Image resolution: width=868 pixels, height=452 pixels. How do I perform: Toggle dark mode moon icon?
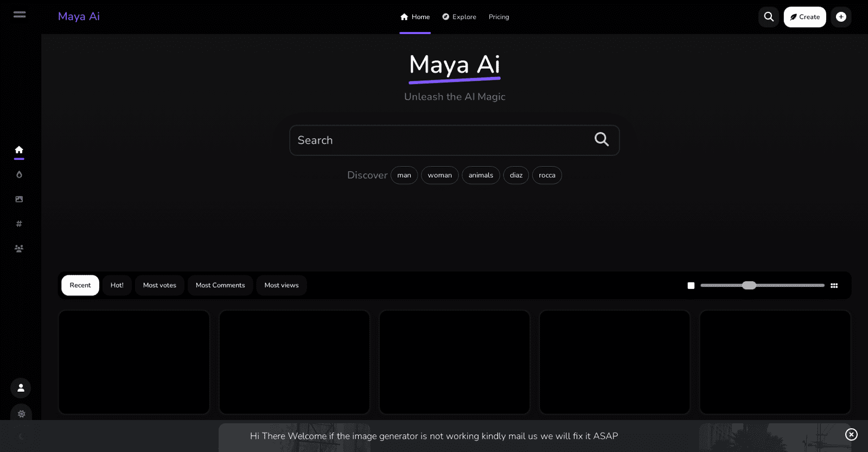pyautogui.click(x=21, y=437)
